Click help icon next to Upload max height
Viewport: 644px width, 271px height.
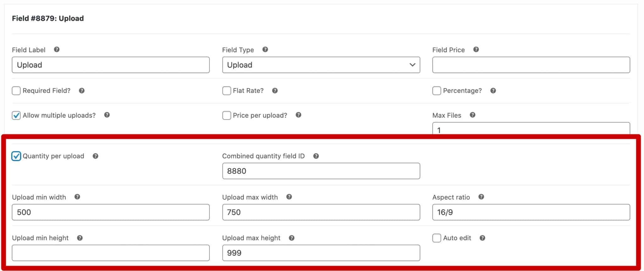pos(291,238)
